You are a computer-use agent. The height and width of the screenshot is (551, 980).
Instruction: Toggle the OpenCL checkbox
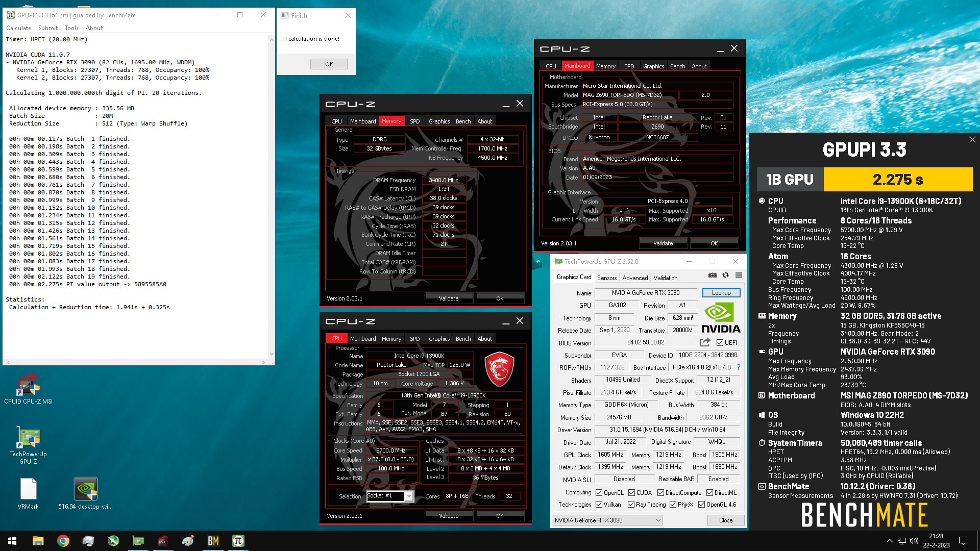coord(599,493)
